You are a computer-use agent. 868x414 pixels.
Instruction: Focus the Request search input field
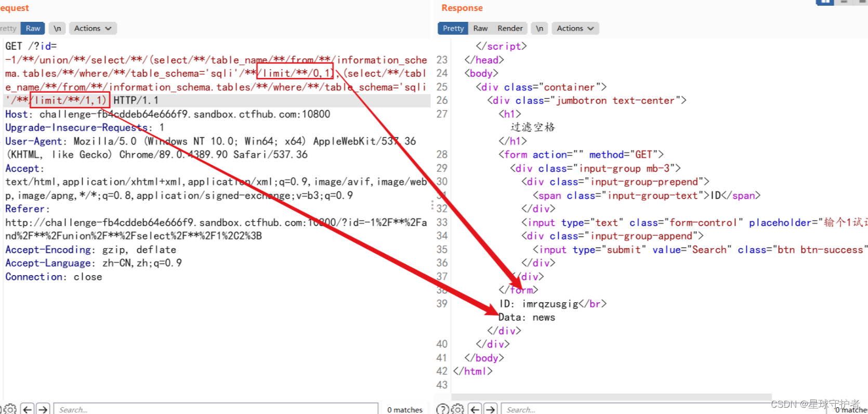click(x=216, y=409)
